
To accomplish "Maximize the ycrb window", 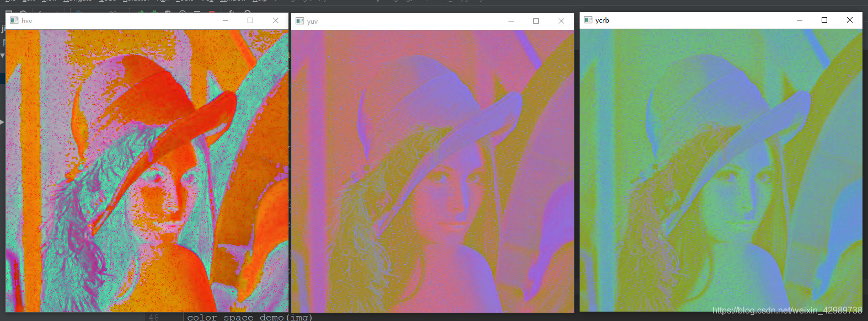I will tap(824, 20).
